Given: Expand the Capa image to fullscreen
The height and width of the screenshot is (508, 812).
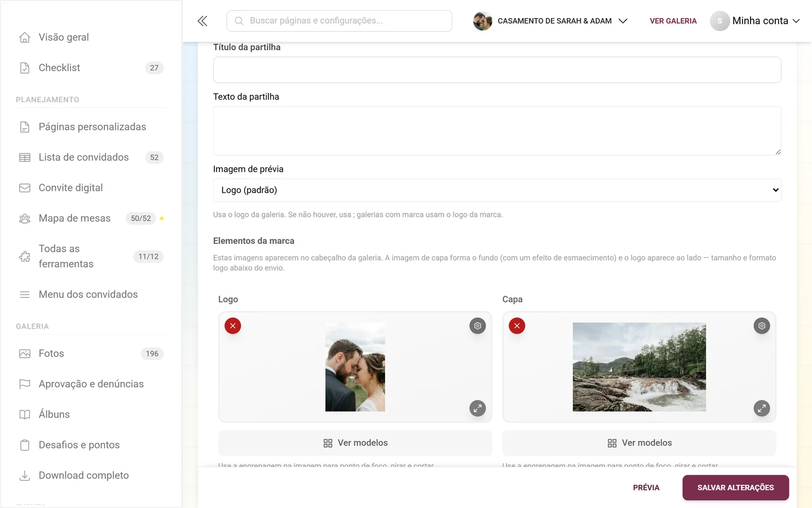Looking at the screenshot, I should (x=762, y=408).
